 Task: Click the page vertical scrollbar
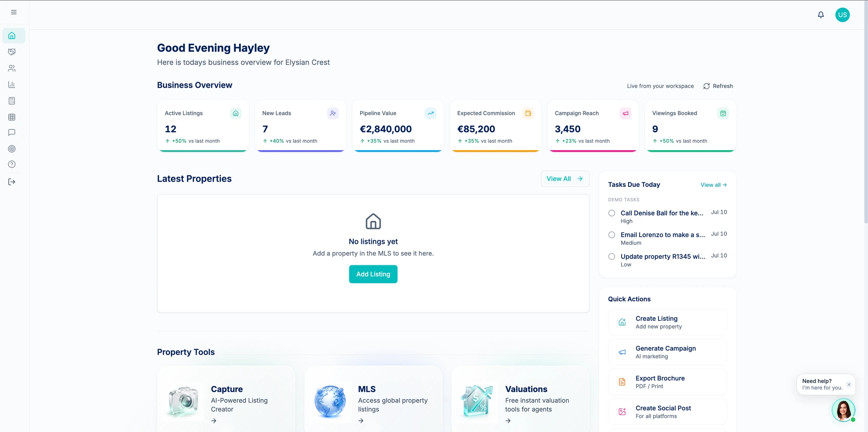[x=866, y=113]
